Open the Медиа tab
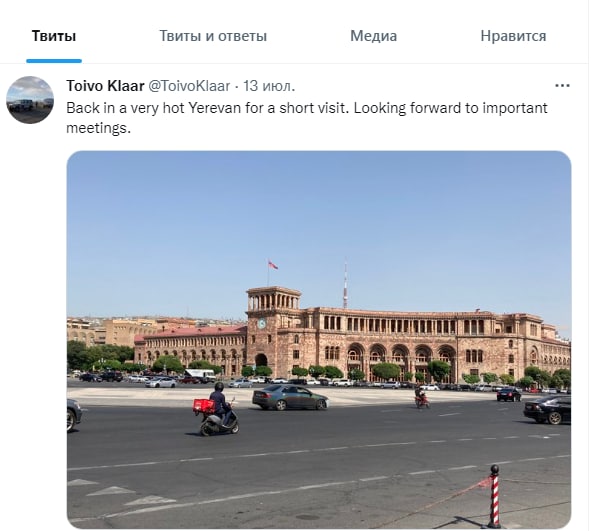Image resolution: width=614 pixels, height=531 pixels. tap(374, 36)
